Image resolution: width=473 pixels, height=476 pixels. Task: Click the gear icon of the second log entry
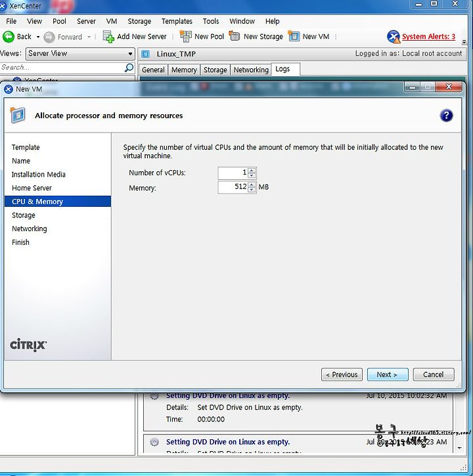[x=154, y=442]
